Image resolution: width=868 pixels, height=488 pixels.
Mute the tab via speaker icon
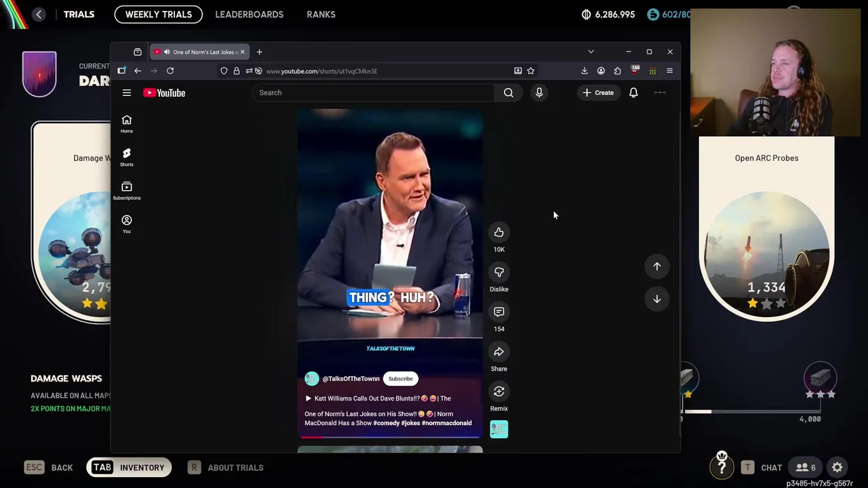[167, 52]
